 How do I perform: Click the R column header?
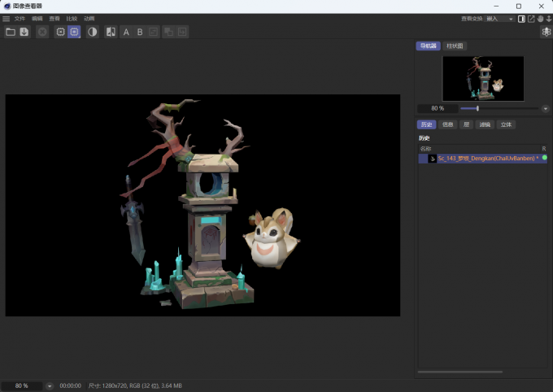click(544, 149)
